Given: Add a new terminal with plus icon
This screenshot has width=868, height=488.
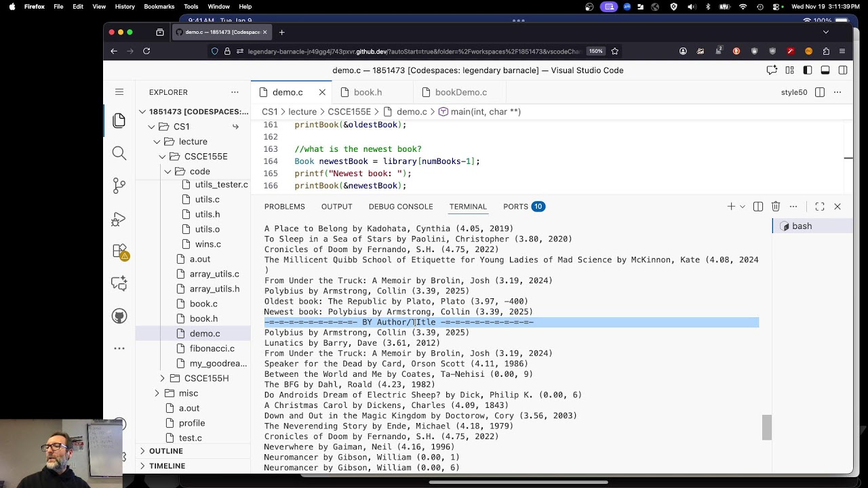Looking at the screenshot, I should pos(731,207).
